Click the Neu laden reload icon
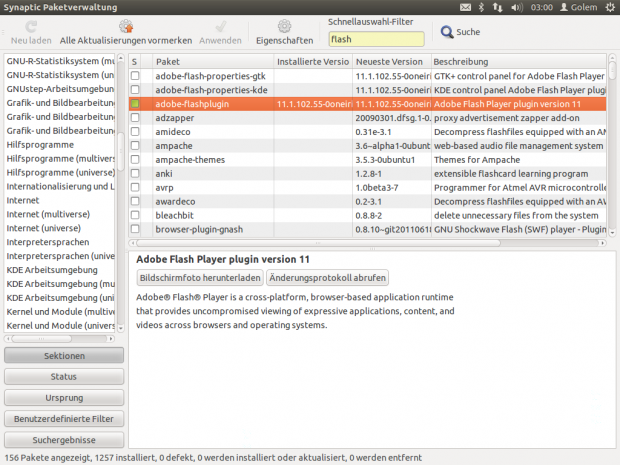The width and height of the screenshot is (620, 465). [x=31, y=26]
